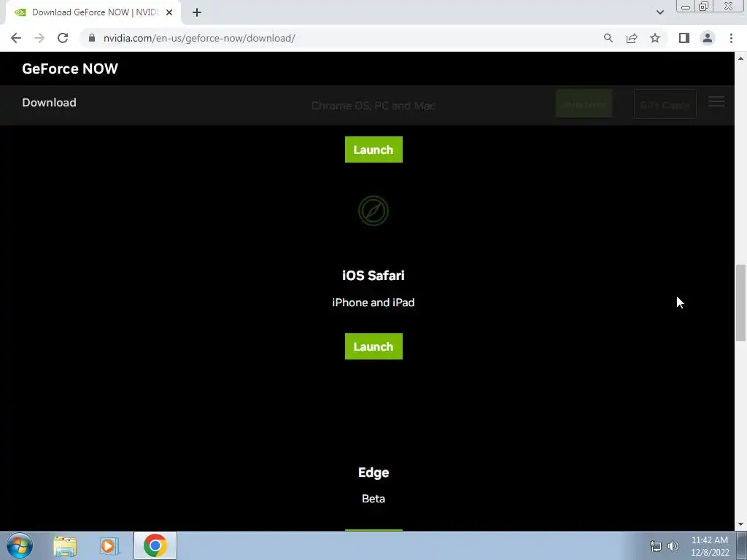This screenshot has height=560, width=747.
Task: Open the Windows Start button
Action: [20, 545]
